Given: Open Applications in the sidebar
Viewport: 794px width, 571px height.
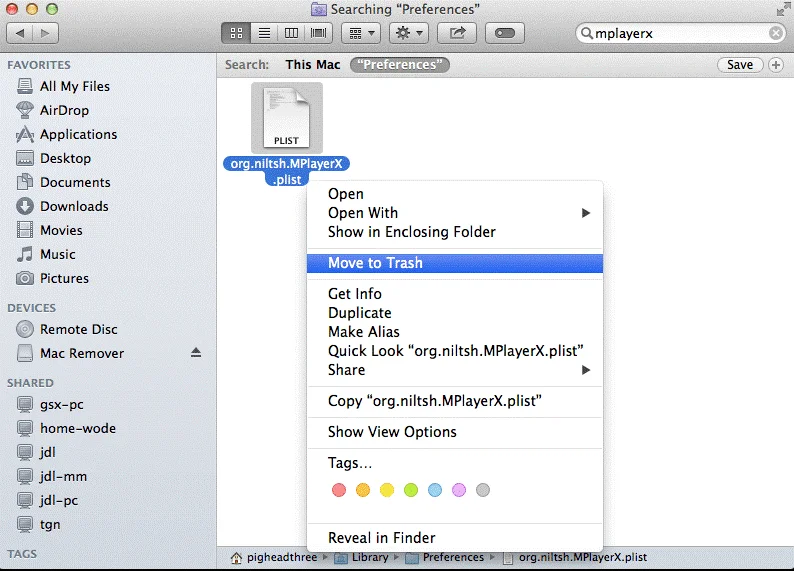Looking at the screenshot, I should (78, 134).
